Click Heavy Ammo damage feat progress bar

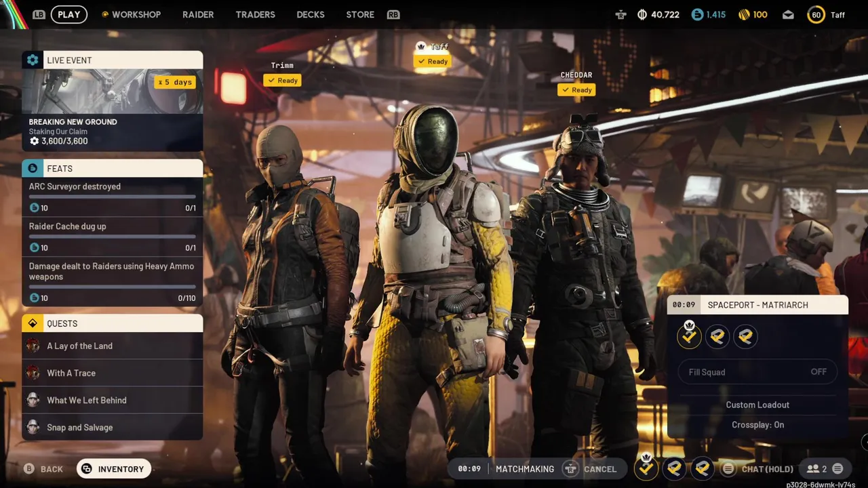pos(112,287)
